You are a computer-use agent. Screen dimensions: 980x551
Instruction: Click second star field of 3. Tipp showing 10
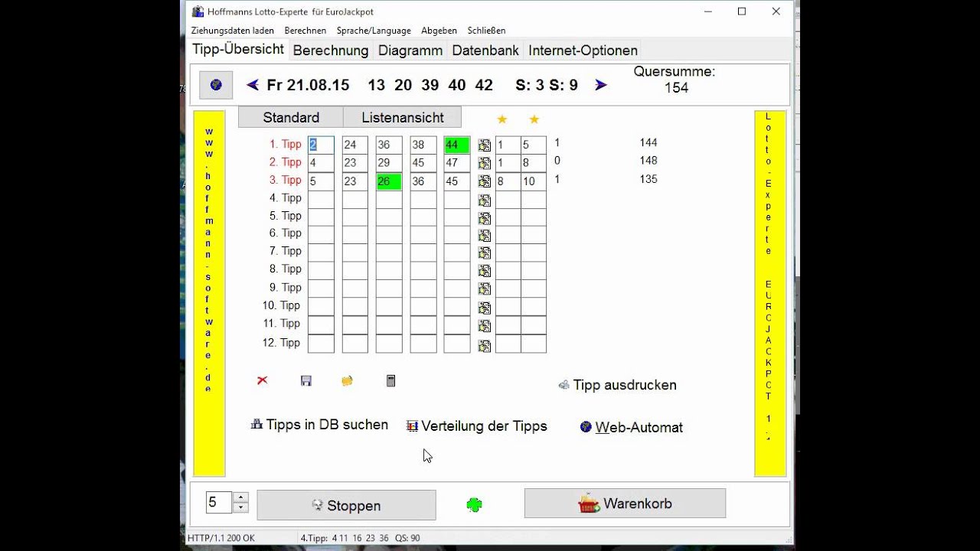[534, 181]
